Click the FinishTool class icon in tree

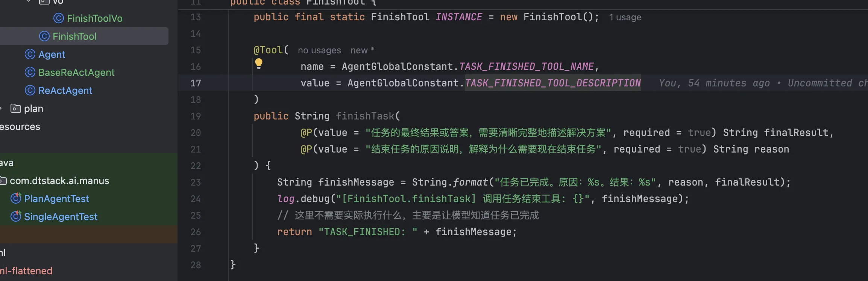(x=44, y=36)
